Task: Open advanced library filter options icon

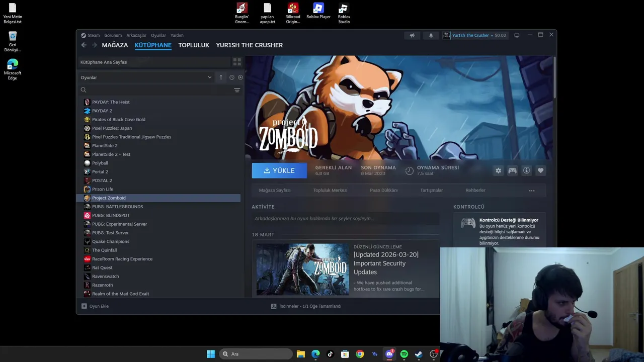Action: [x=237, y=90]
